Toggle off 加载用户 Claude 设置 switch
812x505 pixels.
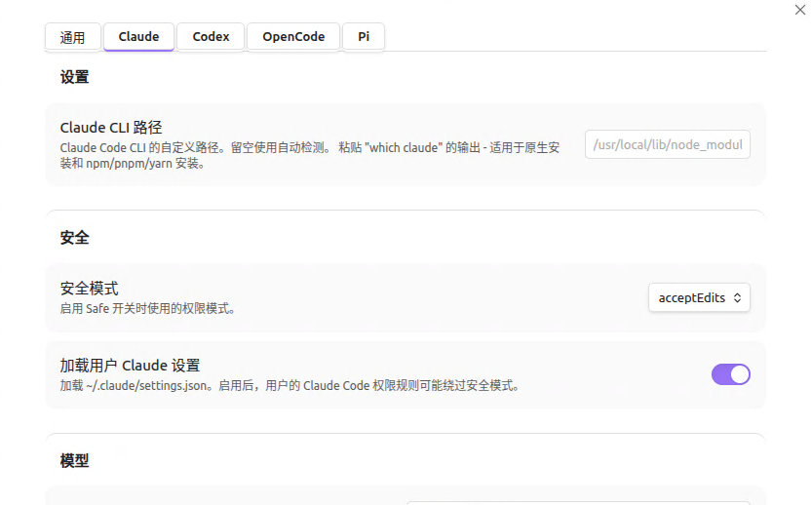(x=730, y=374)
